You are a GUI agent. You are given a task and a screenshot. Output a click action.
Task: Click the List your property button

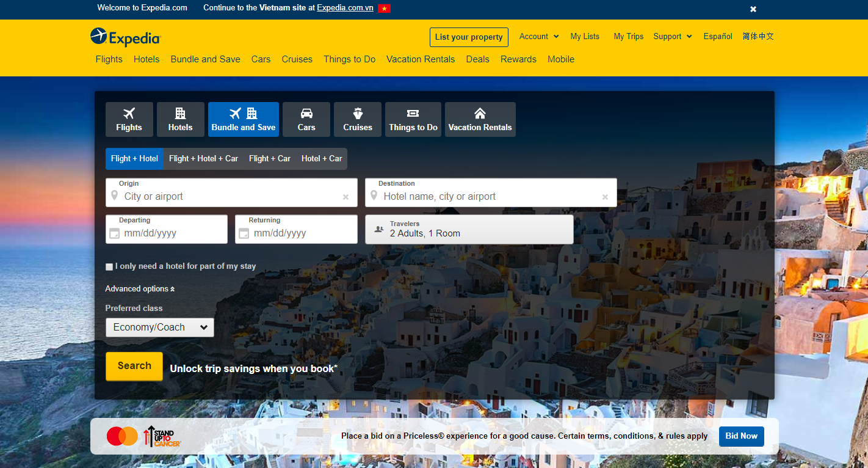[469, 37]
